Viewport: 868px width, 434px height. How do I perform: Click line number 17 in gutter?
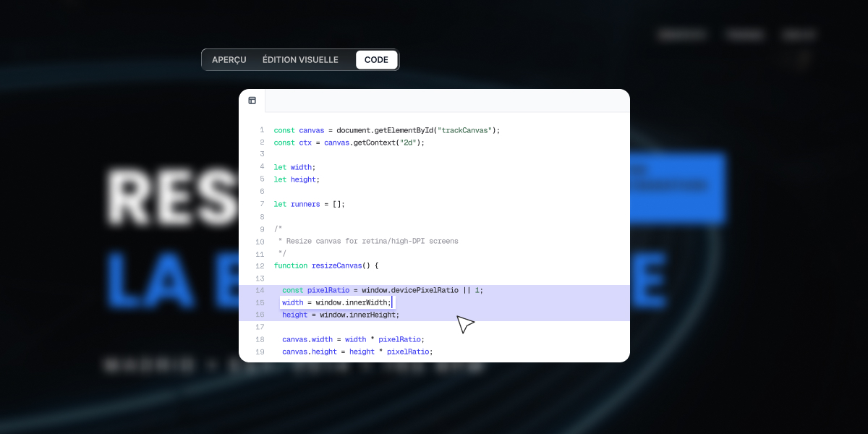[260, 327]
